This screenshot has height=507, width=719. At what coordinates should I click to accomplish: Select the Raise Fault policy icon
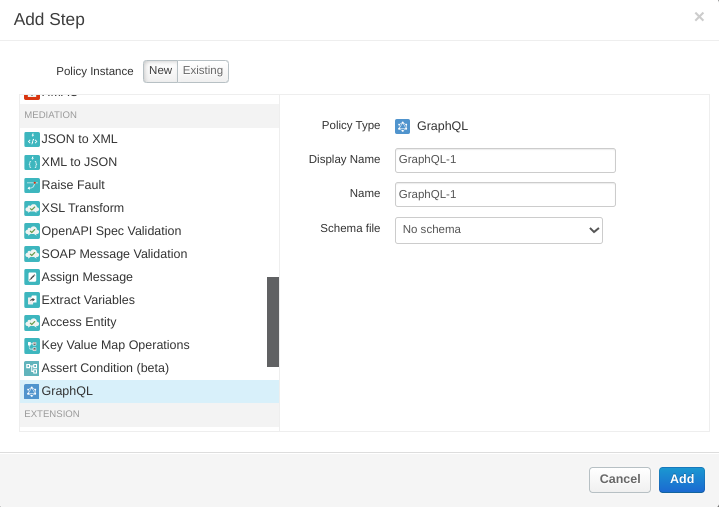pyautogui.click(x=31, y=185)
